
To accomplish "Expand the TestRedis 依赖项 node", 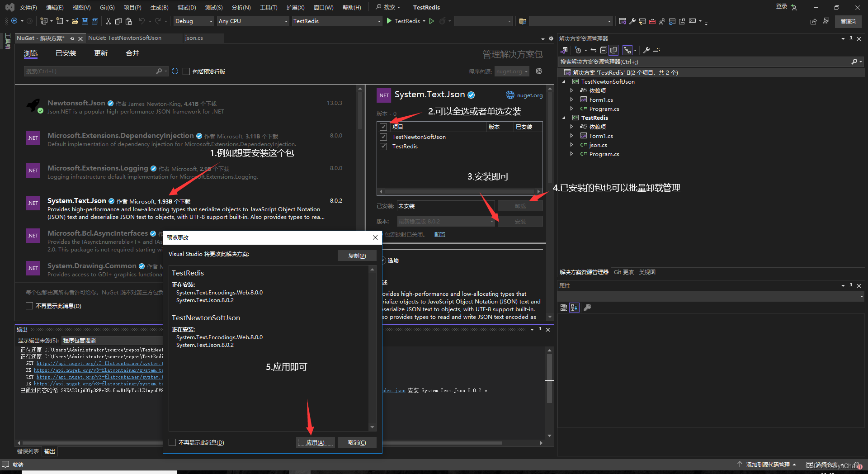I will point(571,127).
